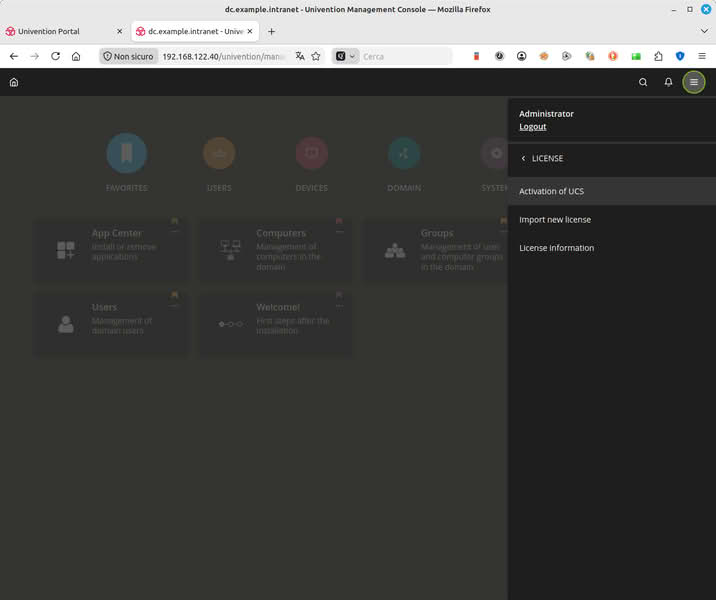Click the Non sicuro security indicator

click(x=128, y=56)
